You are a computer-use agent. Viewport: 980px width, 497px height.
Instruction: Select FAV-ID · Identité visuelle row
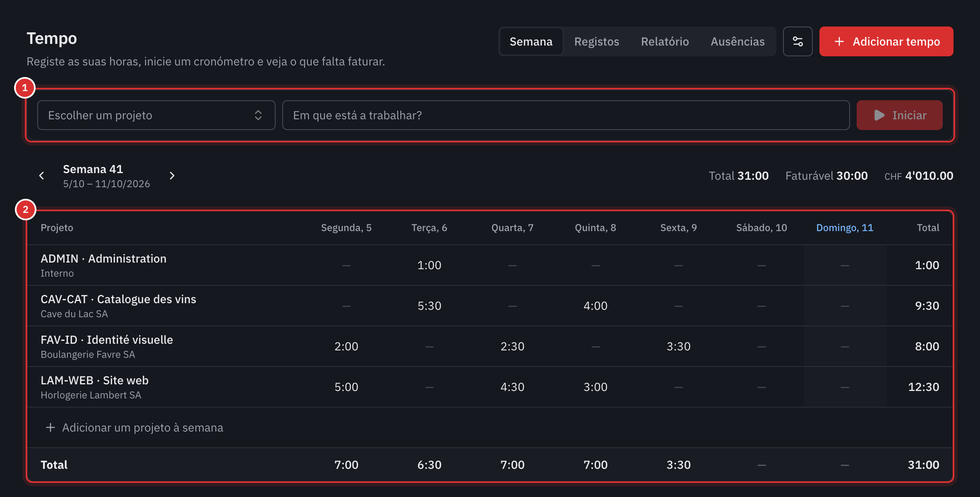(x=490, y=346)
